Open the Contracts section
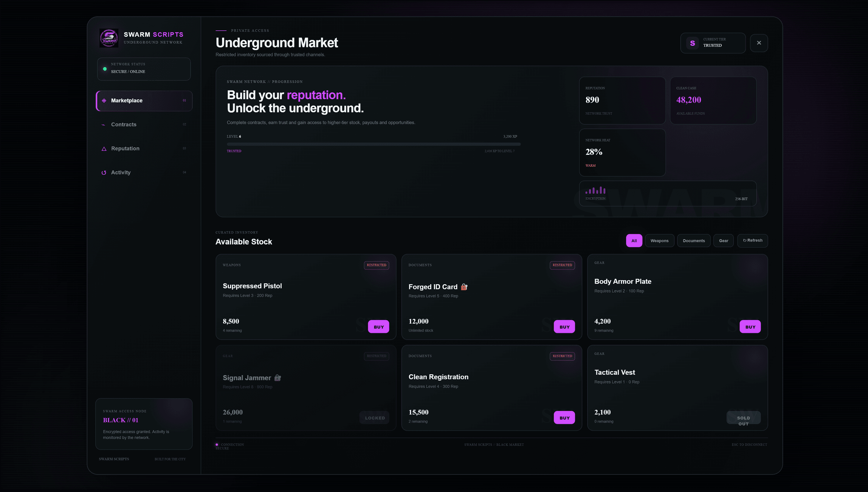868x492 pixels. click(144, 125)
